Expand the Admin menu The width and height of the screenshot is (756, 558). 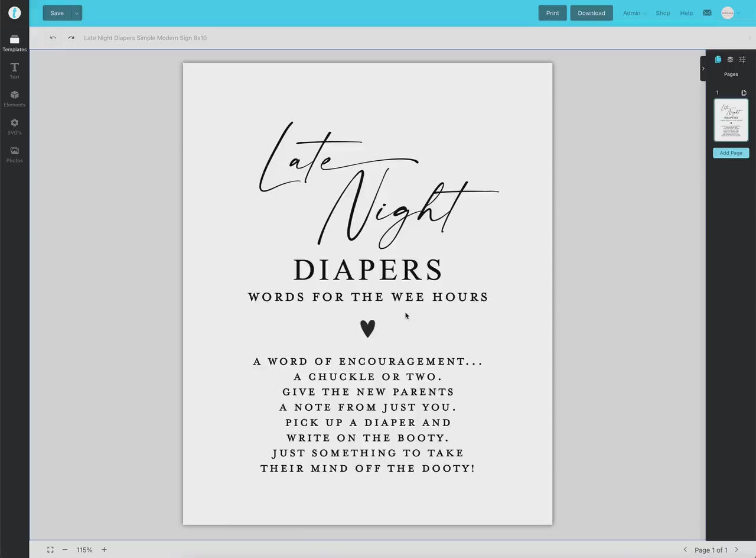click(634, 13)
